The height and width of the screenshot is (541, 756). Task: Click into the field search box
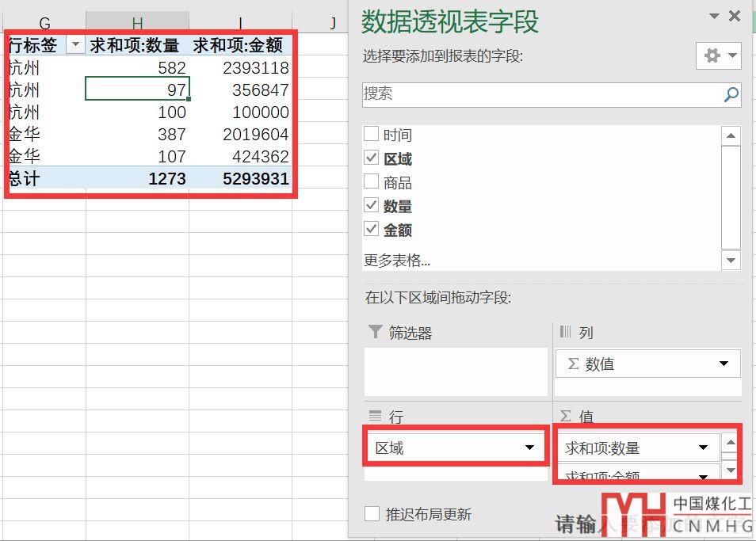click(x=539, y=94)
